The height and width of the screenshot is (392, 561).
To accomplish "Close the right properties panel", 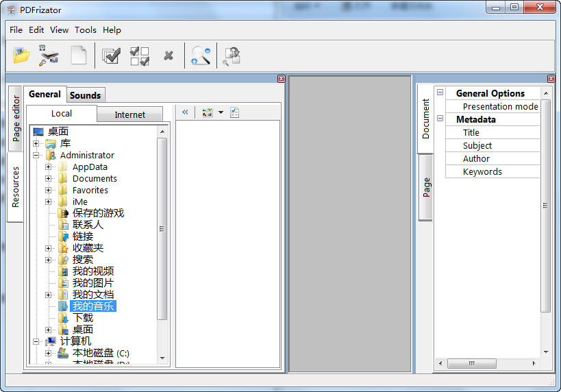I will click(x=551, y=78).
